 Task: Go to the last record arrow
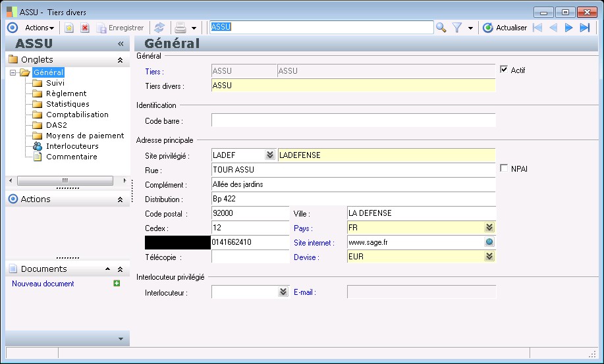point(584,28)
